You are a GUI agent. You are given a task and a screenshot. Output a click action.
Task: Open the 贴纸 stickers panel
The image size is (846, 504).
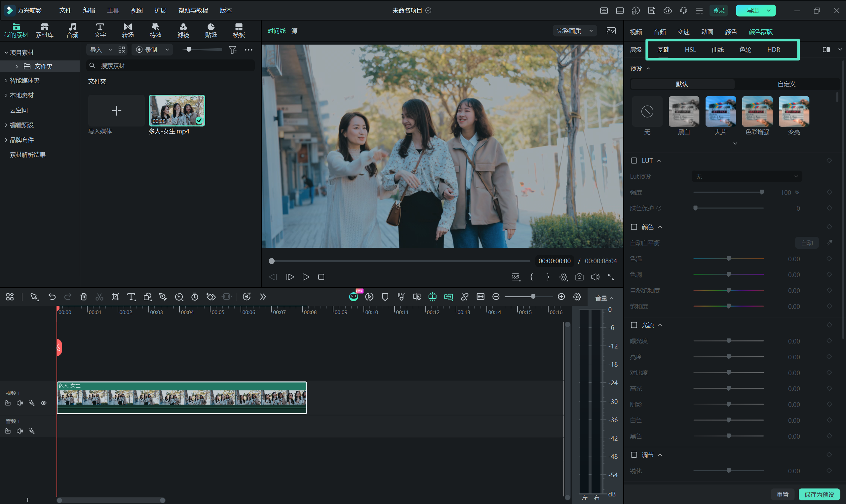click(211, 30)
